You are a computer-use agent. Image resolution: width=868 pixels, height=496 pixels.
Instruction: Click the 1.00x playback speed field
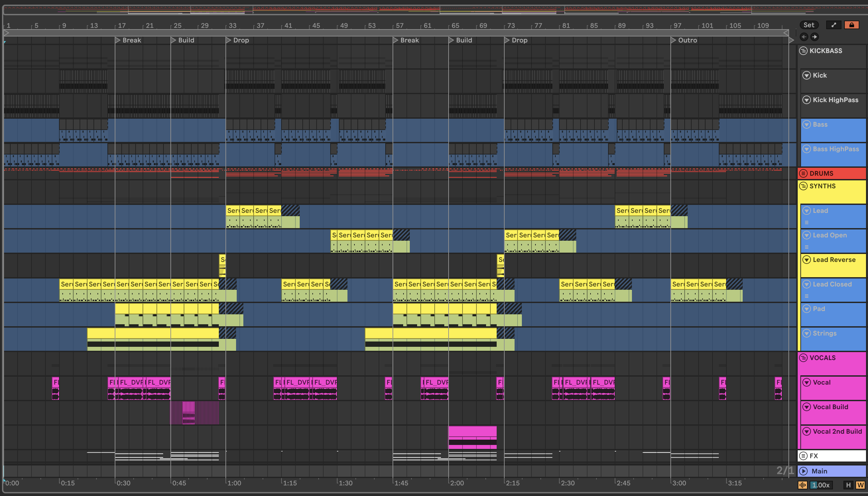tap(821, 485)
